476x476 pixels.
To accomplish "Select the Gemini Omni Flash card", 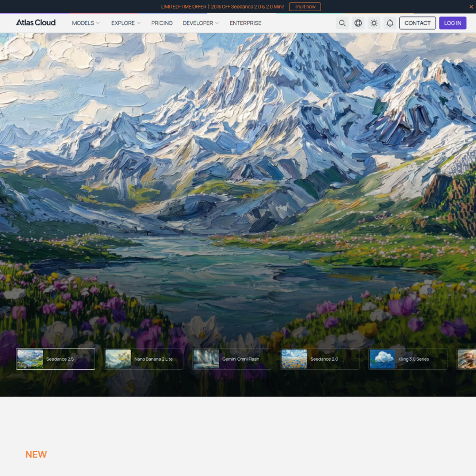I will pos(232,359).
